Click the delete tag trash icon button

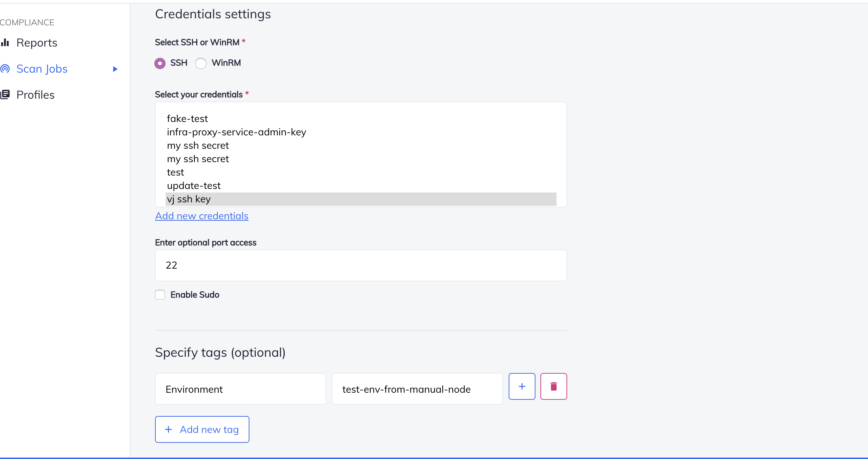[553, 387]
